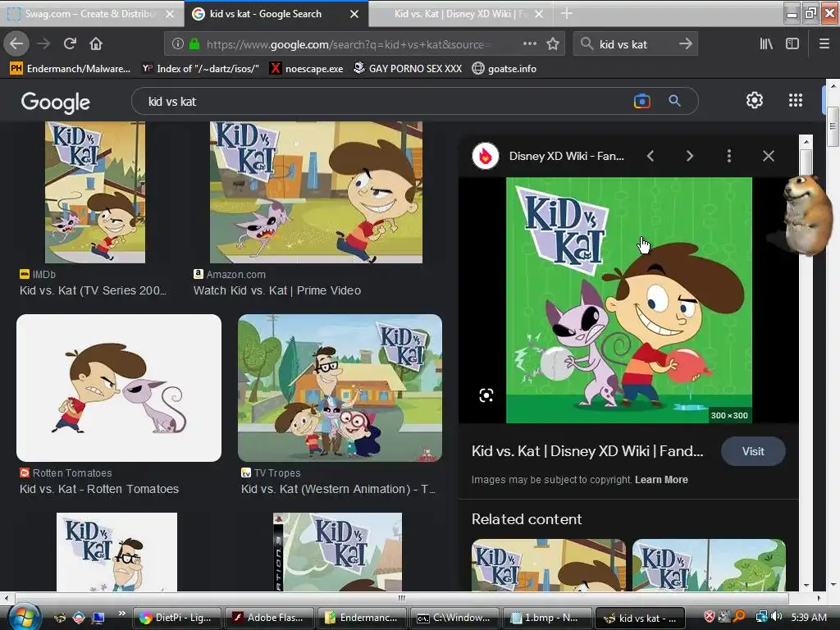Click the go arrow in Firefox search box
This screenshot has width=840, height=630.
pos(685,44)
